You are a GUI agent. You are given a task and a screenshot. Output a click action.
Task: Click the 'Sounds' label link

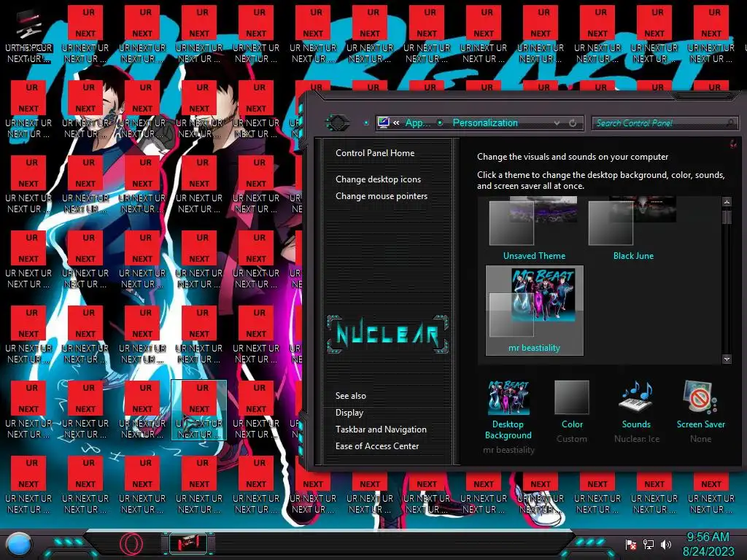coord(636,424)
